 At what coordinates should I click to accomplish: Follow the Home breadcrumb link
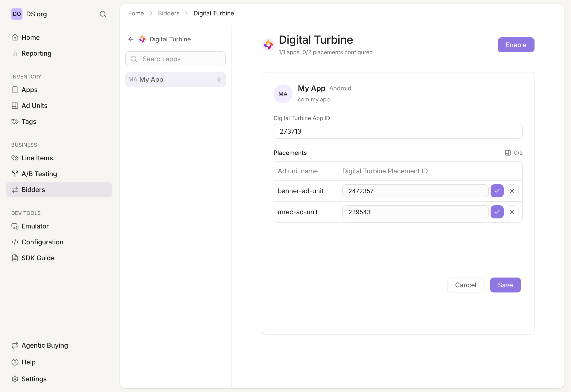pyautogui.click(x=135, y=13)
